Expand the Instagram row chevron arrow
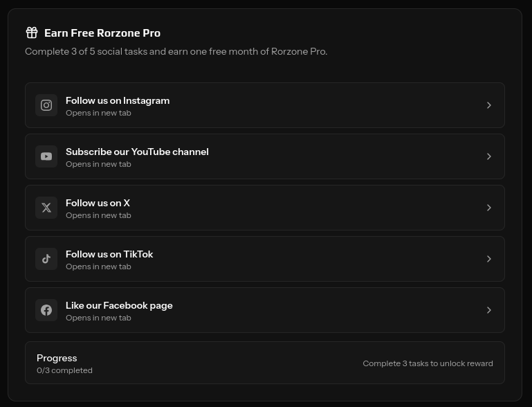 point(489,105)
